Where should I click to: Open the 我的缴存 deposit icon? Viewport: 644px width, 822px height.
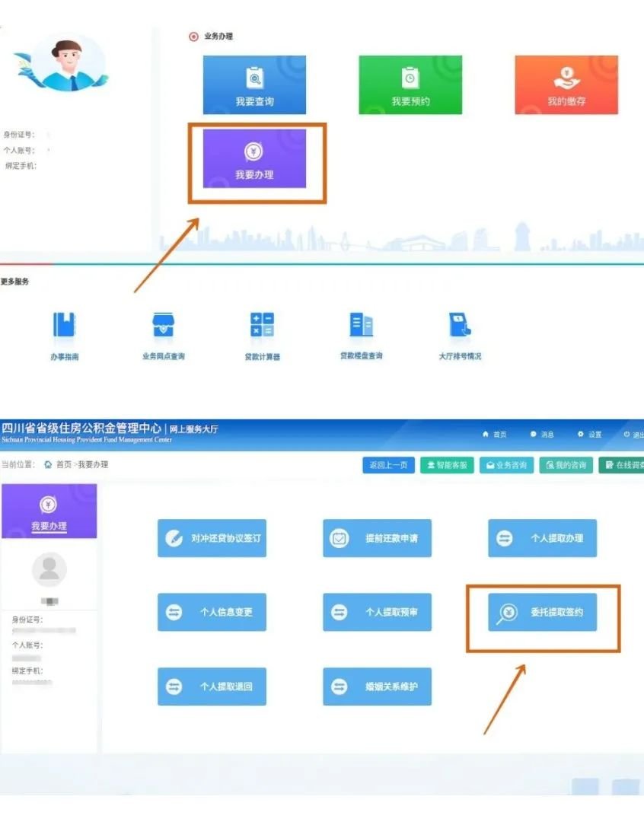pos(566,85)
